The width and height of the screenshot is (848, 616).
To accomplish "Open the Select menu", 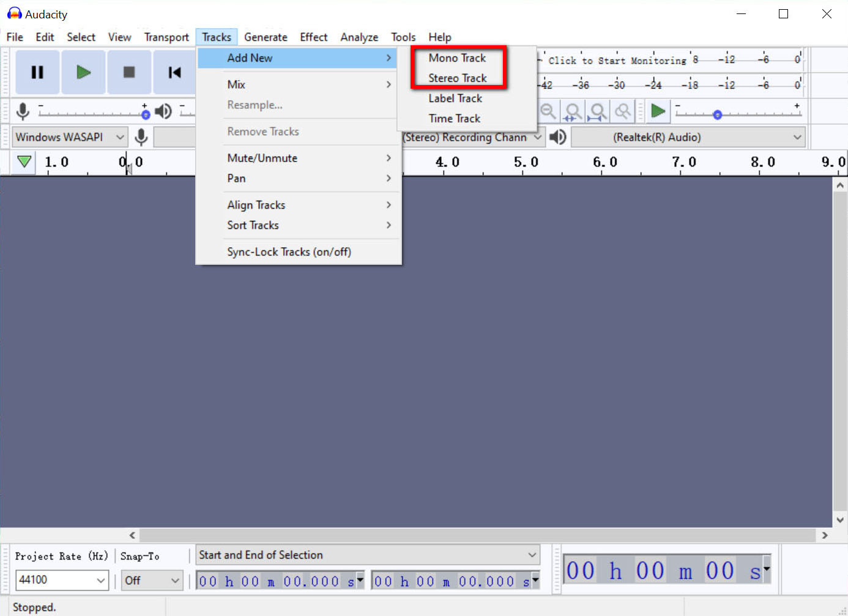I will click(x=81, y=37).
